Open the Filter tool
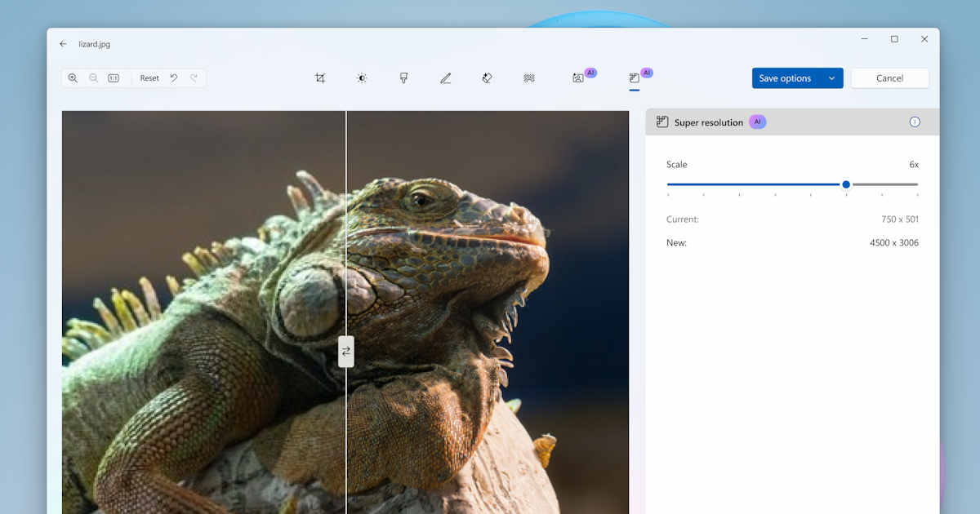The width and height of the screenshot is (980, 514). [403, 78]
